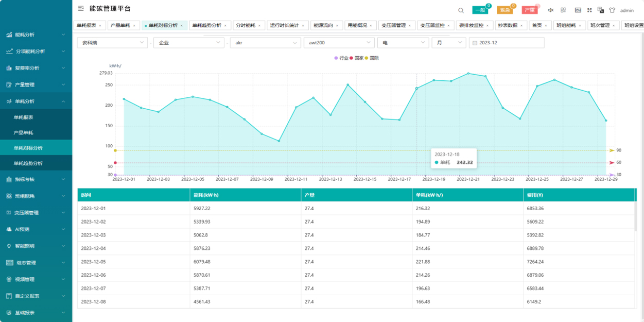Switch to the 分时能耗 tab

pos(248,25)
